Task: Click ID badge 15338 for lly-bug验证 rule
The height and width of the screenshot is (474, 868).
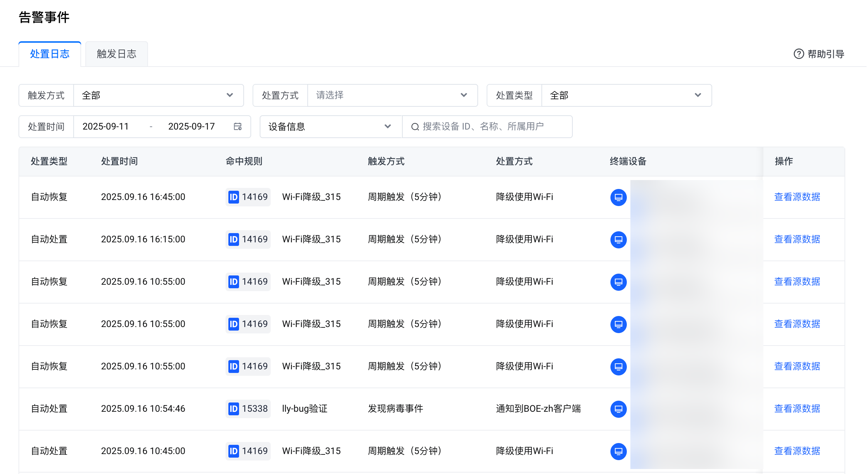Action: 248,409
